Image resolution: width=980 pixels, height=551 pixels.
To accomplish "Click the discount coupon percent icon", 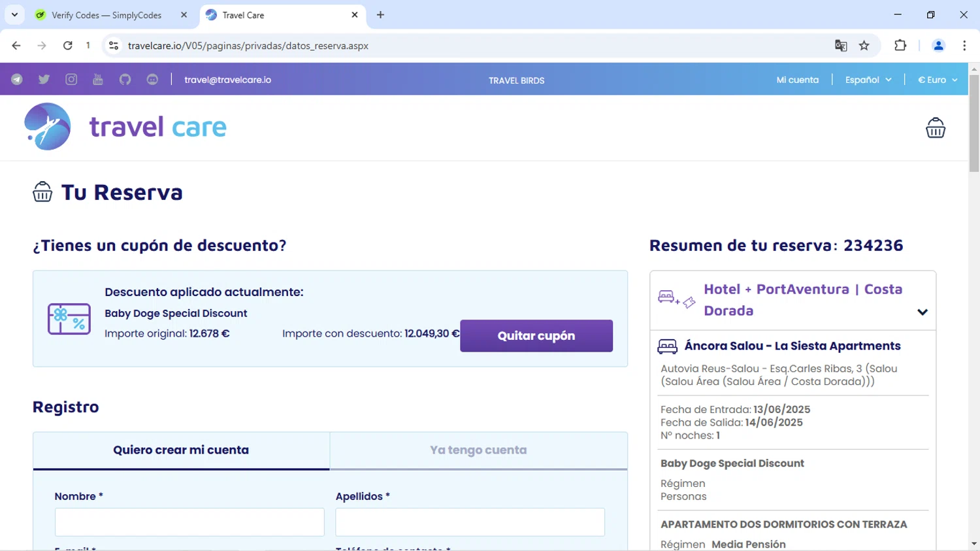I will 69,319.
